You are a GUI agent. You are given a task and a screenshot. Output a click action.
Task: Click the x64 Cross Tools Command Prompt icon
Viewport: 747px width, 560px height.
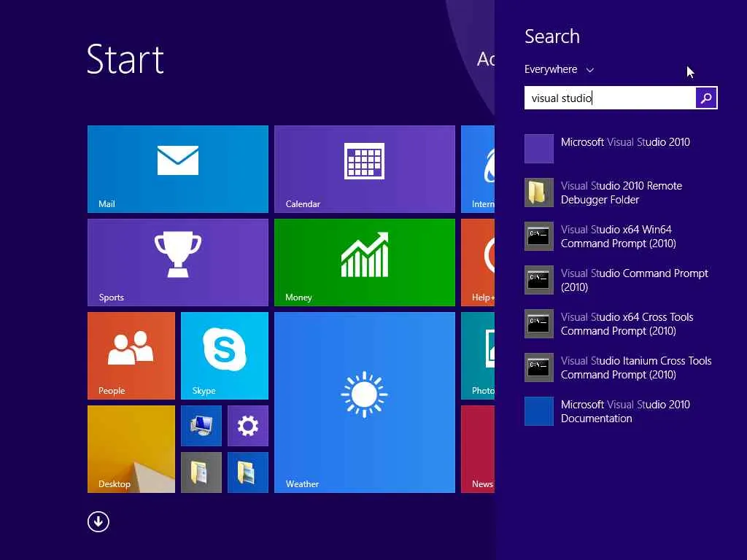tap(539, 324)
